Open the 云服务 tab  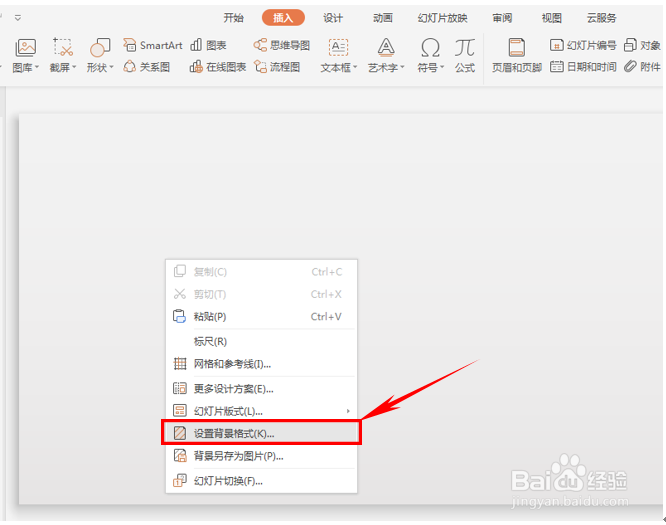click(x=601, y=18)
